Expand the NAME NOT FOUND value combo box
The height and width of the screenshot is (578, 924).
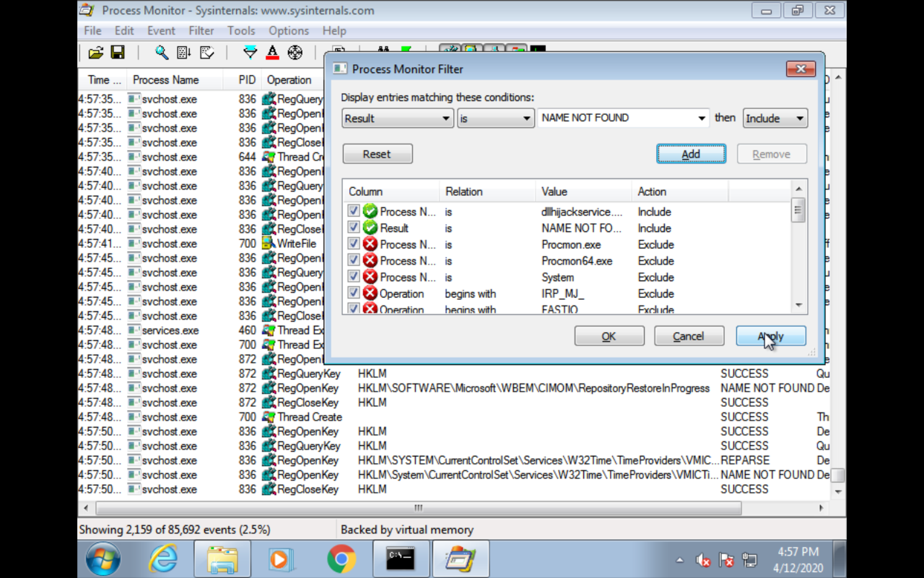coord(701,118)
